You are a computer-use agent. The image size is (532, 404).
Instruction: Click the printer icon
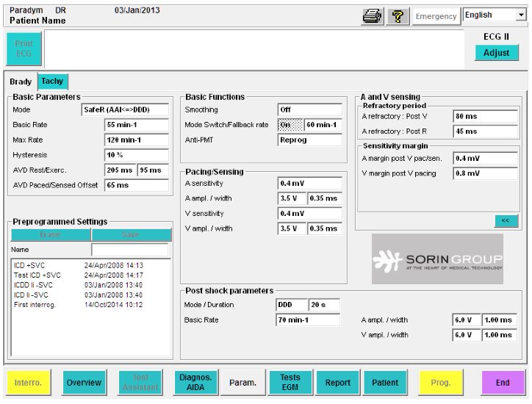coord(373,16)
